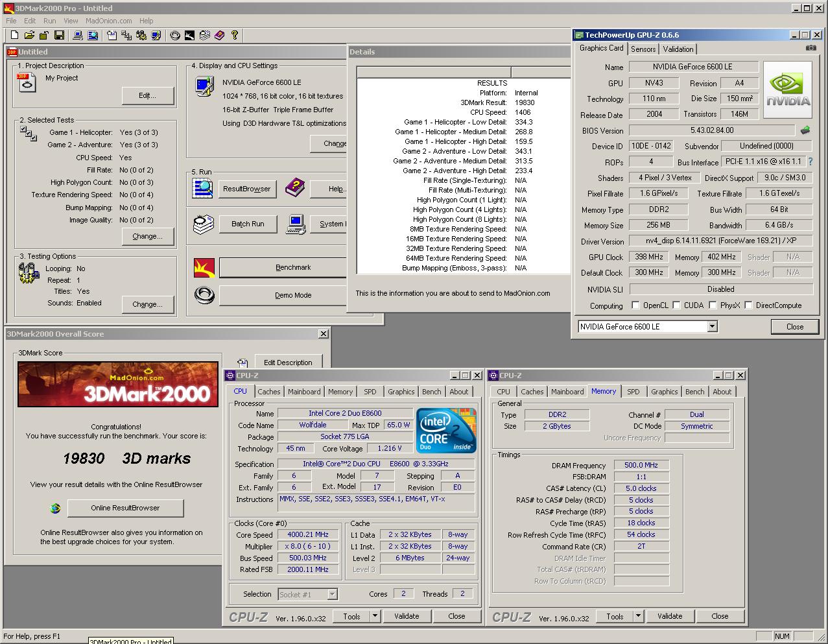Switch to the Validation tab in GPU-Z
The image size is (828, 644).
(x=678, y=49)
